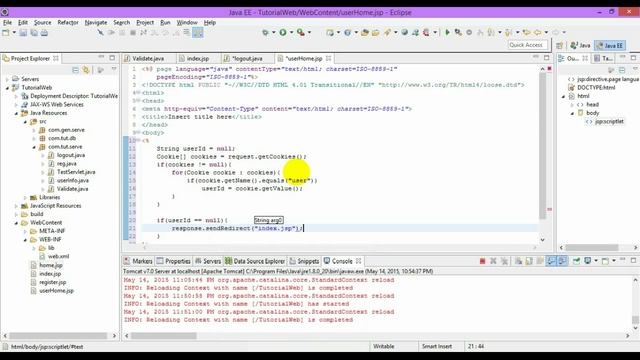Click Open Console icon in Console toolbar
Viewport: 640px width, 360px height.
tap(605, 261)
